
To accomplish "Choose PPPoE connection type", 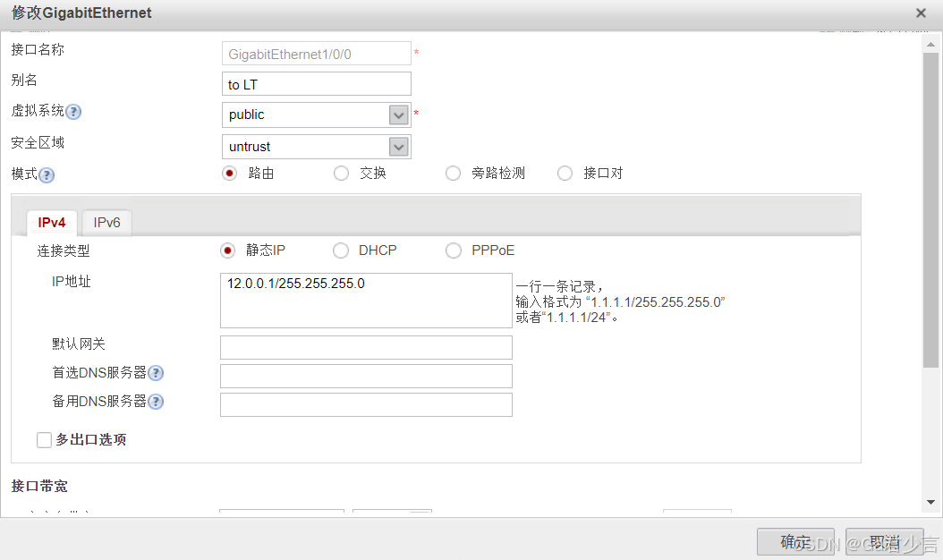I will [x=453, y=250].
